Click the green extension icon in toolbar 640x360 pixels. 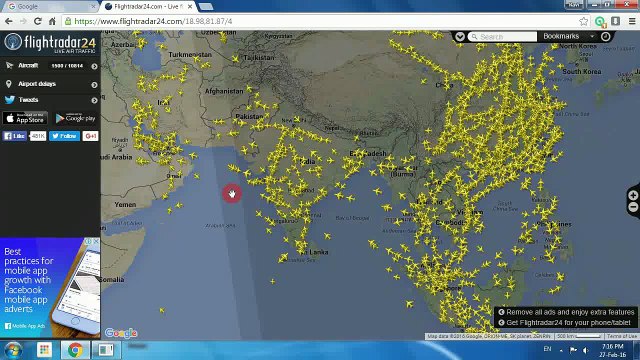600,21
